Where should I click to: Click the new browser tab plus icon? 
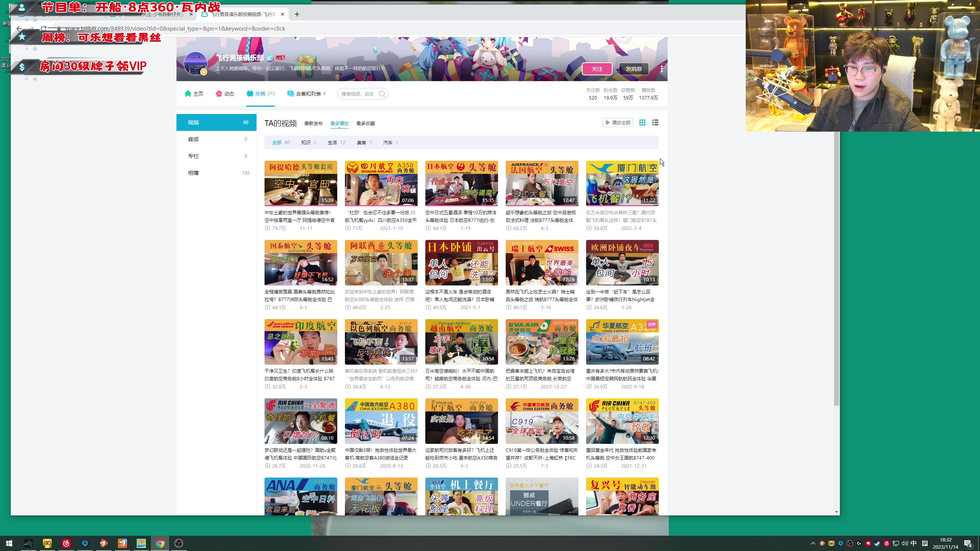click(297, 14)
